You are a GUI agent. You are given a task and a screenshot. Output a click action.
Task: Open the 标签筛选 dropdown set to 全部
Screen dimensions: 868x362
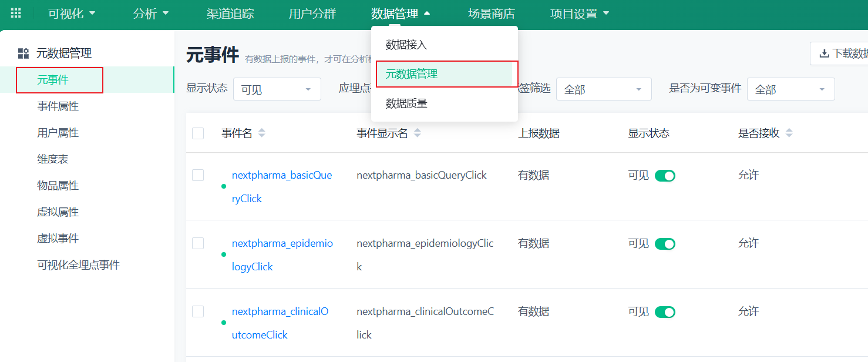point(603,89)
